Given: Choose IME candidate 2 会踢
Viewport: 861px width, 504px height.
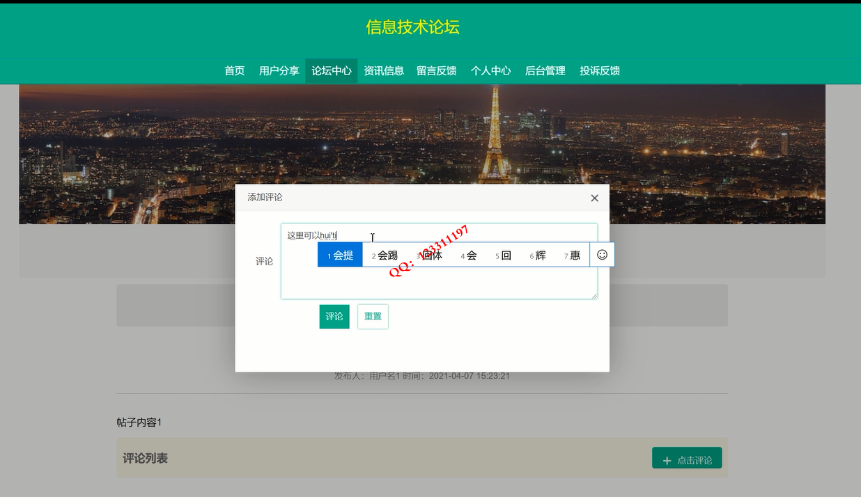Looking at the screenshot, I should 385,255.
